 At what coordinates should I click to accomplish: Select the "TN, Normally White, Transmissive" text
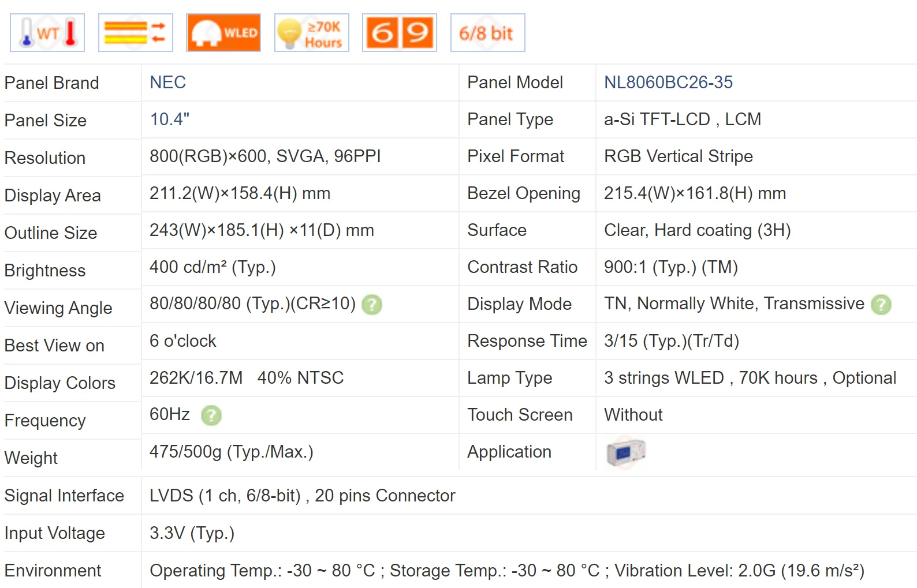point(734,304)
